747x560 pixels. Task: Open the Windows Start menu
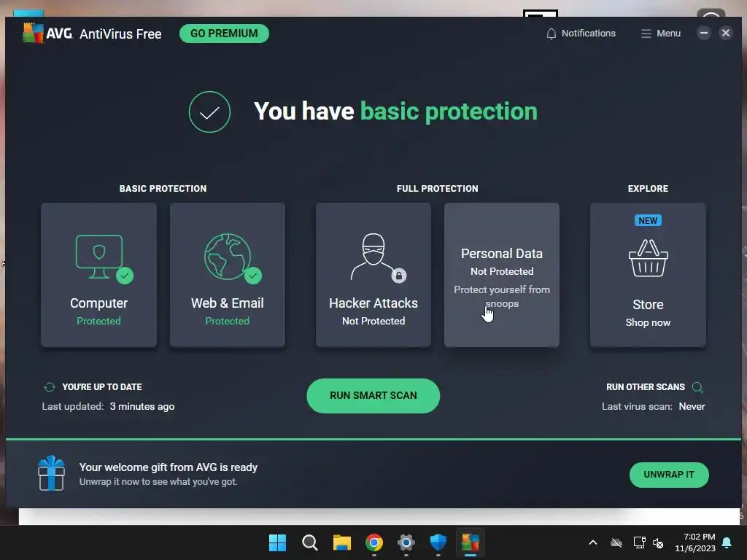point(277,542)
